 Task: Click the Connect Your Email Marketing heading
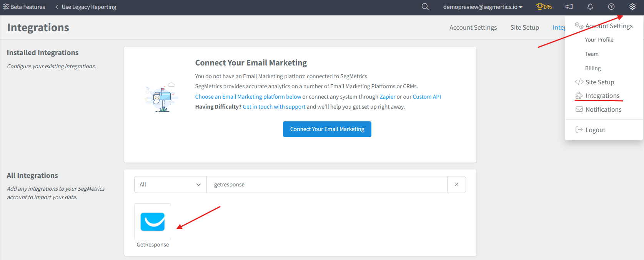(251, 63)
